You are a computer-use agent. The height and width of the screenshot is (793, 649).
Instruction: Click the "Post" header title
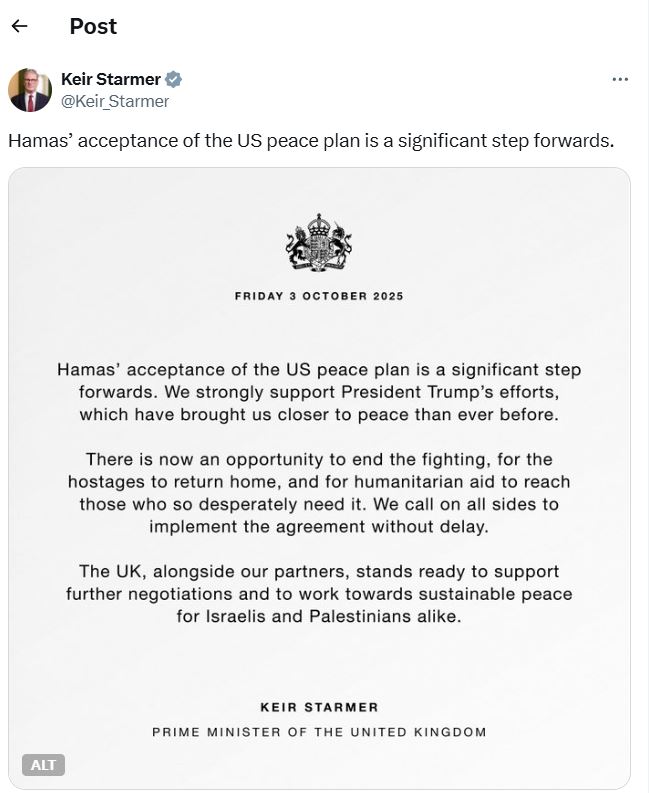coord(93,27)
